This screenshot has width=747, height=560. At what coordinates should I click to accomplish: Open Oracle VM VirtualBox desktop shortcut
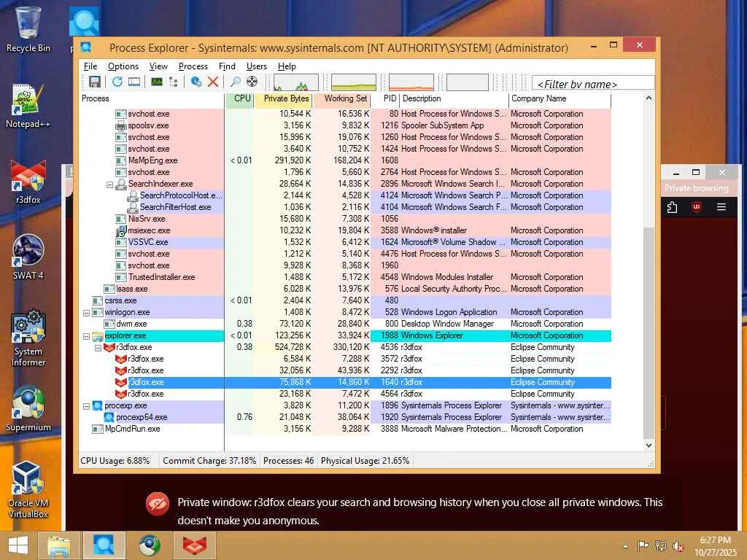click(28, 489)
